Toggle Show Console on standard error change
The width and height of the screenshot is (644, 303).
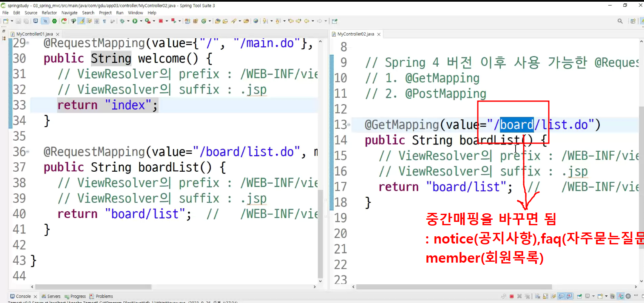click(569, 296)
